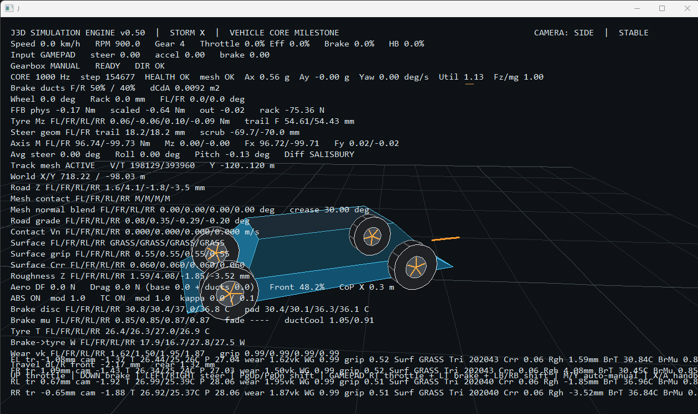Click the "ABS ON" indicator
The height and width of the screenshot is (414, 698).
[25, 298]
